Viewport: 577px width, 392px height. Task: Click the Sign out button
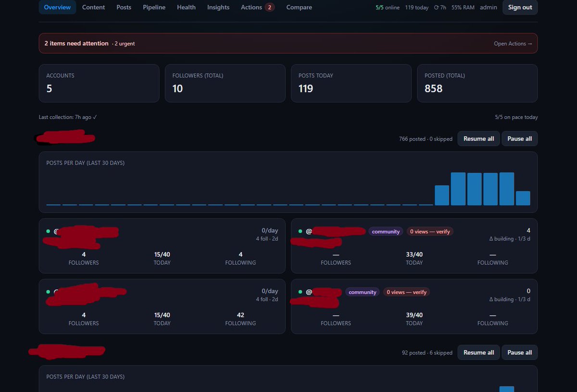tap(520, 7)
